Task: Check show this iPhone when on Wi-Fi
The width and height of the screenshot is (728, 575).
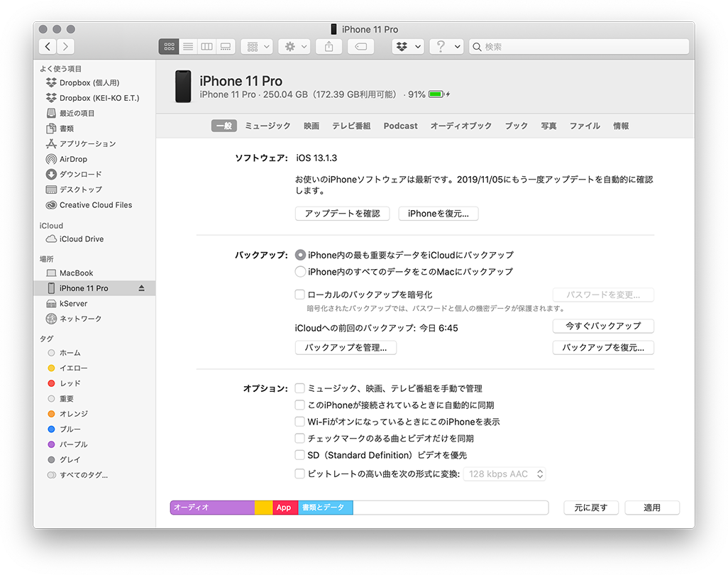Action: [300, 422]
